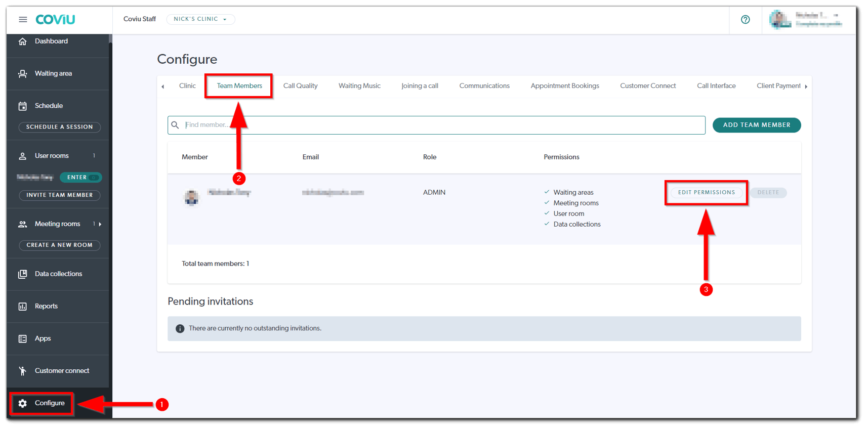
Task: Click the Enter user room button
Action: [81, 178]
